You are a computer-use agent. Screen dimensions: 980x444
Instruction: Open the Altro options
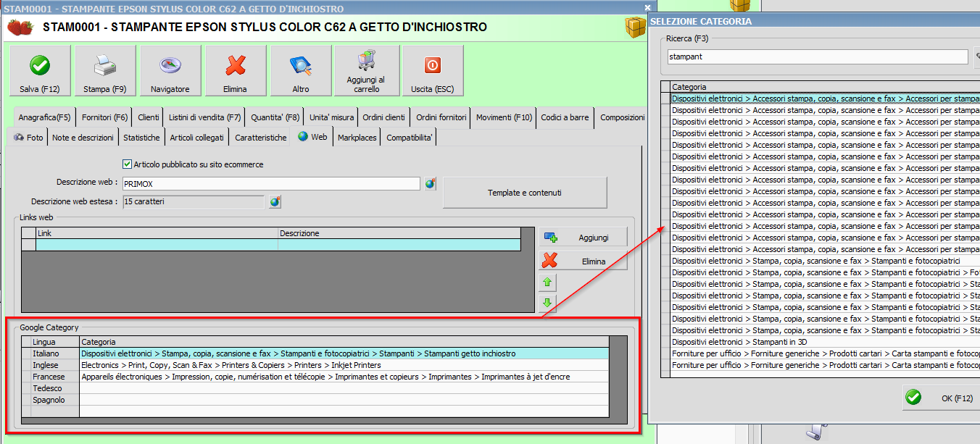[x=301, y=70]
